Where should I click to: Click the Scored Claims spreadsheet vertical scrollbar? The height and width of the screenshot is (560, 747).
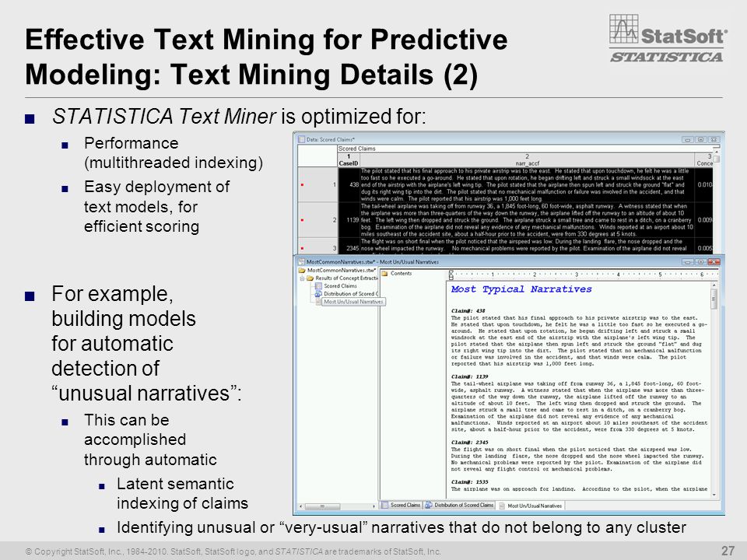(x=716, y=201)
